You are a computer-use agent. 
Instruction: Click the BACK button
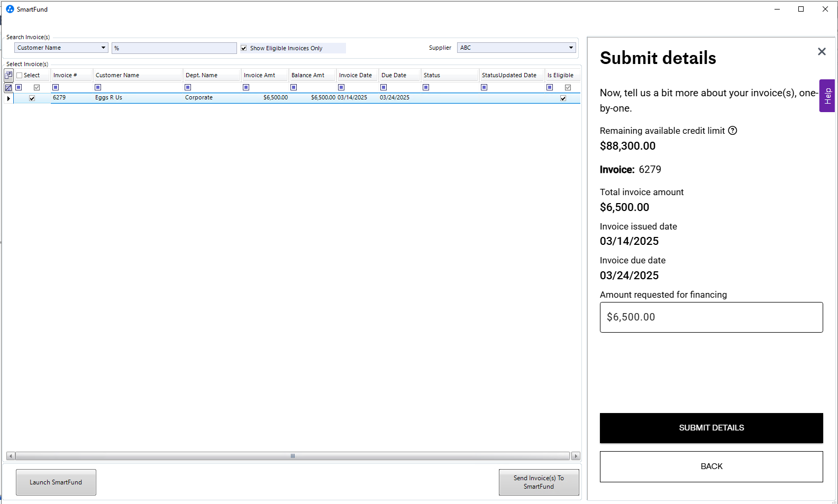click(x=712, y=466)
